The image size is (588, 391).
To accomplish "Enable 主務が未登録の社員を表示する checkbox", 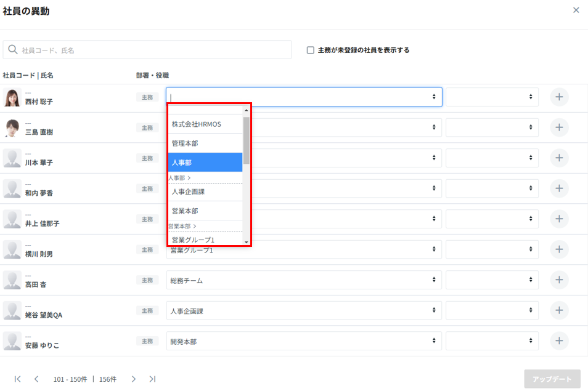I will pos(311,50).
